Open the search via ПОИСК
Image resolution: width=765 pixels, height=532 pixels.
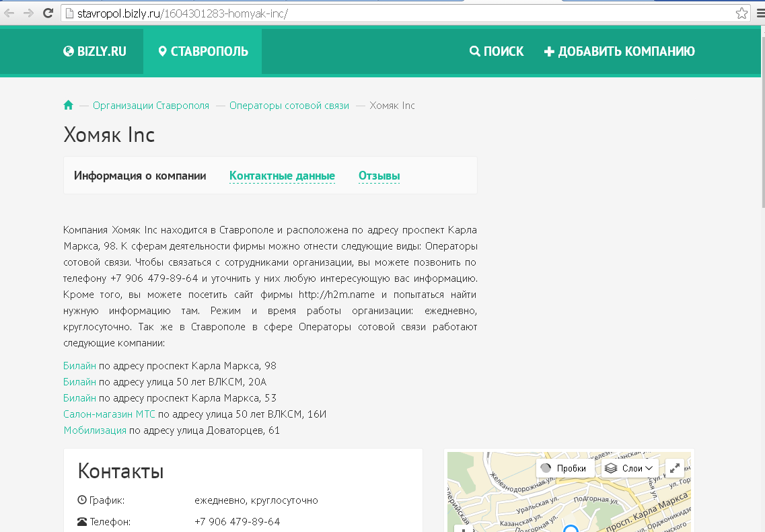tap(497, 52)
